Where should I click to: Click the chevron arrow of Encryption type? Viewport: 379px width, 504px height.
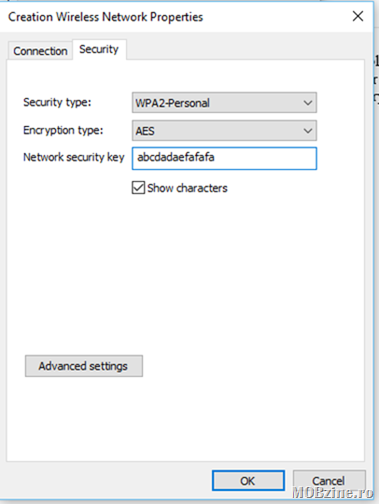308,131
